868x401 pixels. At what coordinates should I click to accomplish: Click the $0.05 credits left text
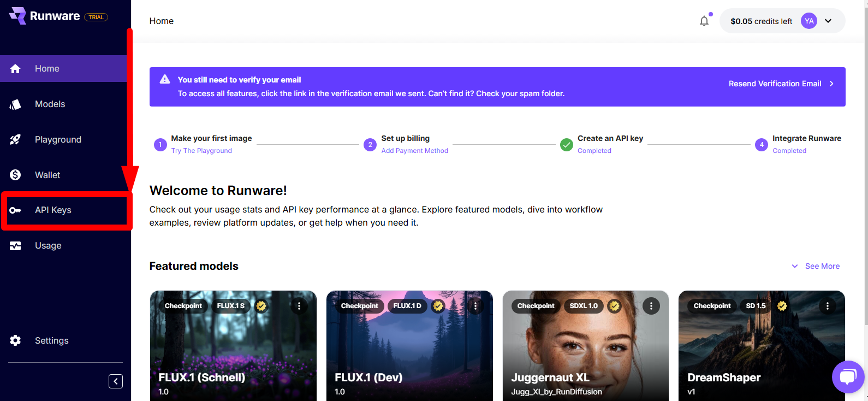pos(761,21)
